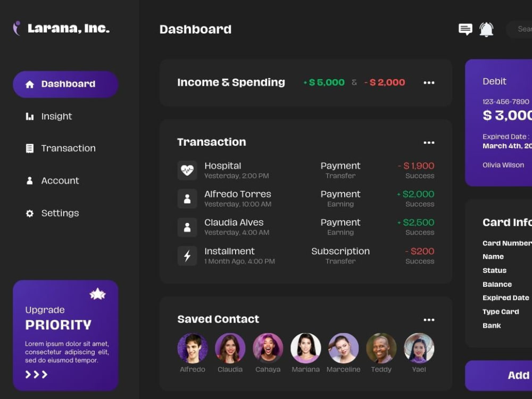Open Saved Contact more options menu
Viewport: 532px width, 399px height.
point(429,320)
